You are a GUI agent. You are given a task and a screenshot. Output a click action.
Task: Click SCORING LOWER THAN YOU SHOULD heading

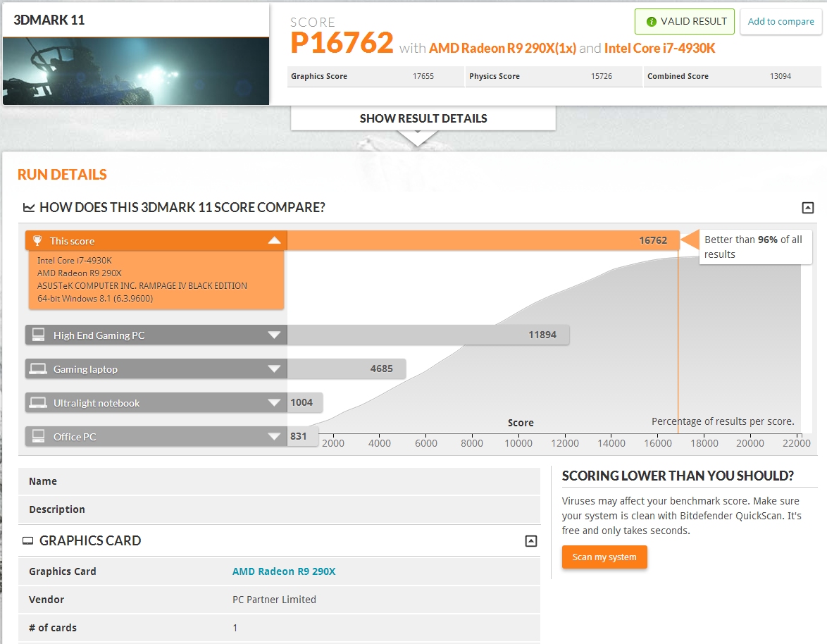point(678,476)
